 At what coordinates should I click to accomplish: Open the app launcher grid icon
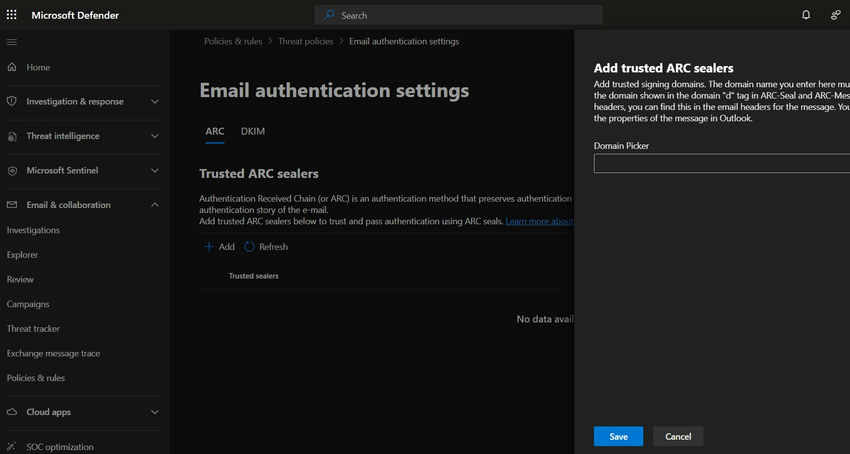pos(11,15)
